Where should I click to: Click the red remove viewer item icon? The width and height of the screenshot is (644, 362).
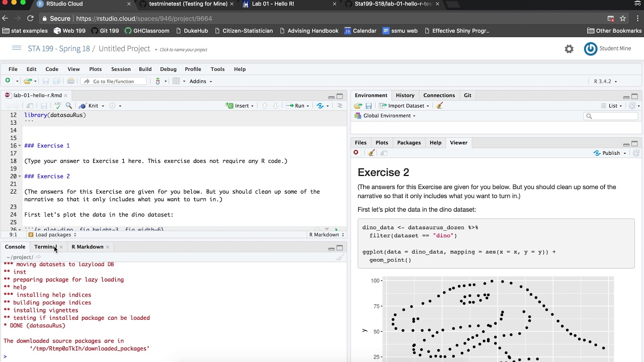pos(356,153)
